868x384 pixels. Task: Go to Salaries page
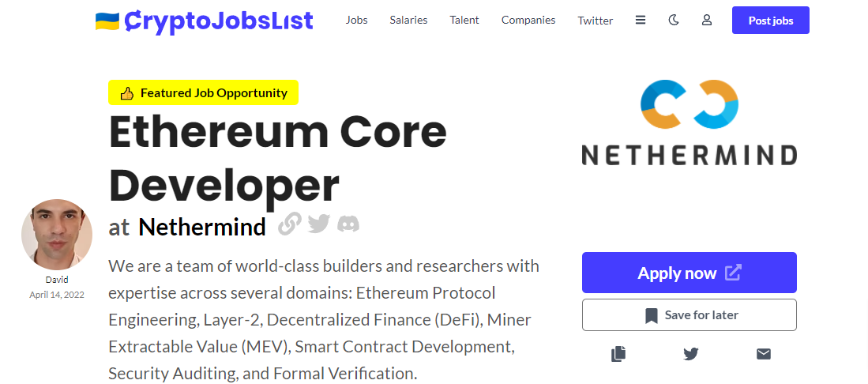[408, 20]
